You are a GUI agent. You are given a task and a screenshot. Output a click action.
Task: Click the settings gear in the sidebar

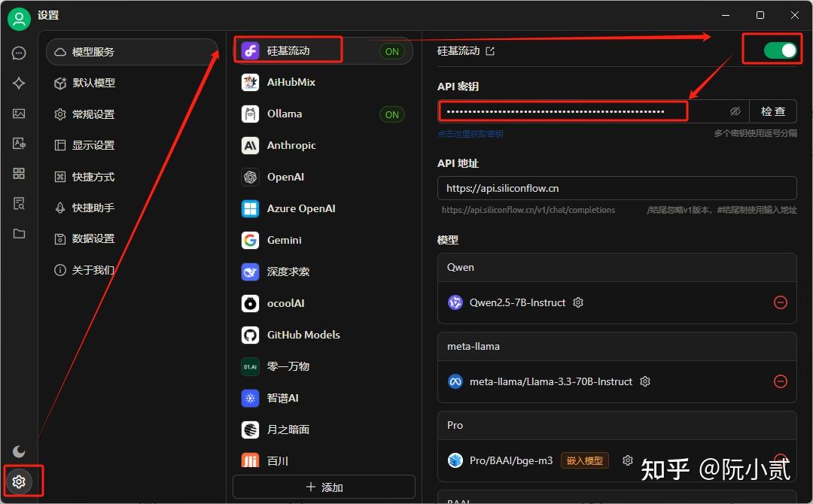(x=19, y=481)
